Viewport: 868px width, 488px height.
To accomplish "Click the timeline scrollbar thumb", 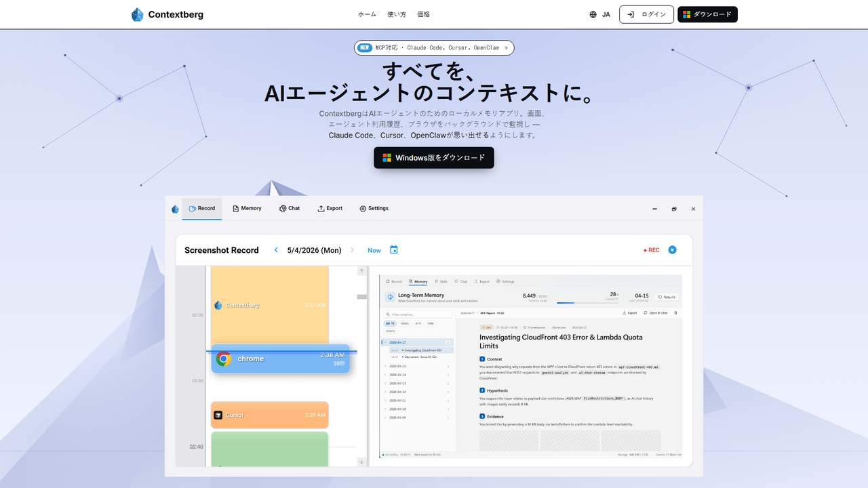I will click(362, 297).
